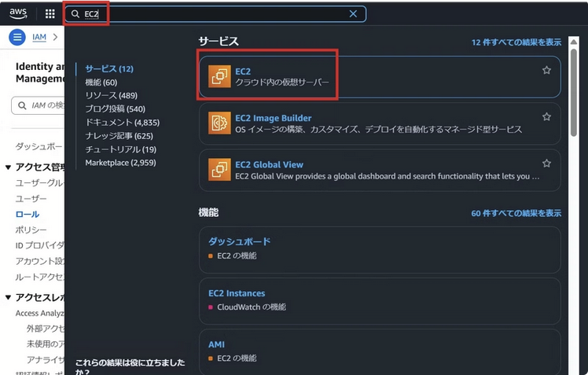Select the リソース (489) filter
This screenshot has width=588, height=375.
pos(112,96)
